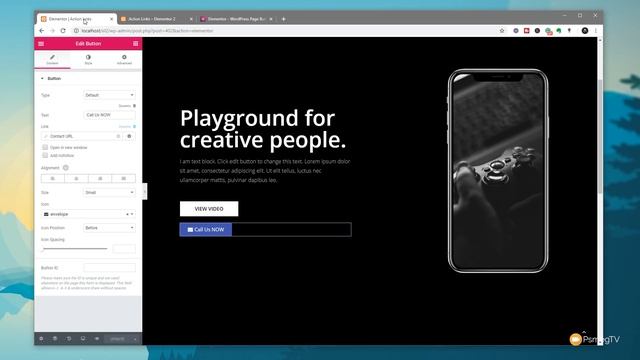
Task: Click the Dynamic tags icon above Text field
Action: 134,106
